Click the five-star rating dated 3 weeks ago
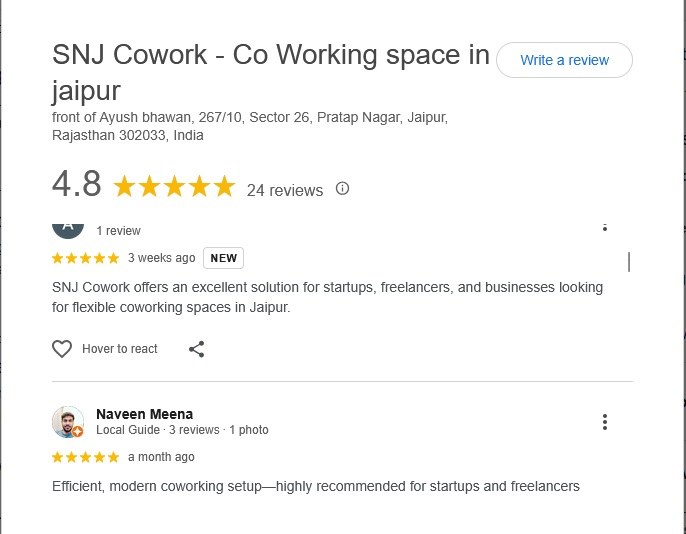 [x=86, y=258]
